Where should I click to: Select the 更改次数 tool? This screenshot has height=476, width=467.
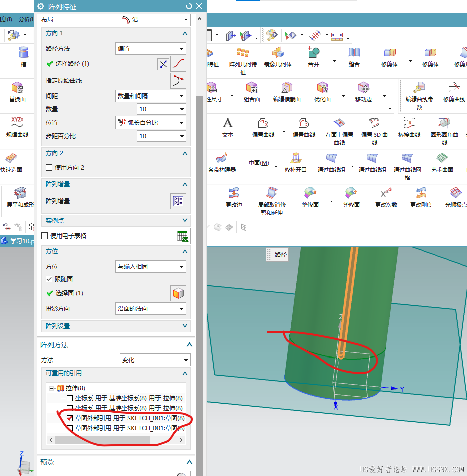386,193
